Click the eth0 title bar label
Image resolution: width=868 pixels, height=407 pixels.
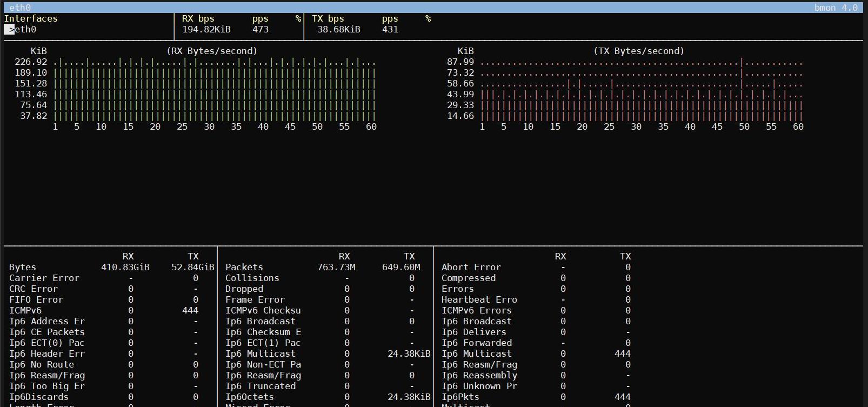(x=20, y=8)
